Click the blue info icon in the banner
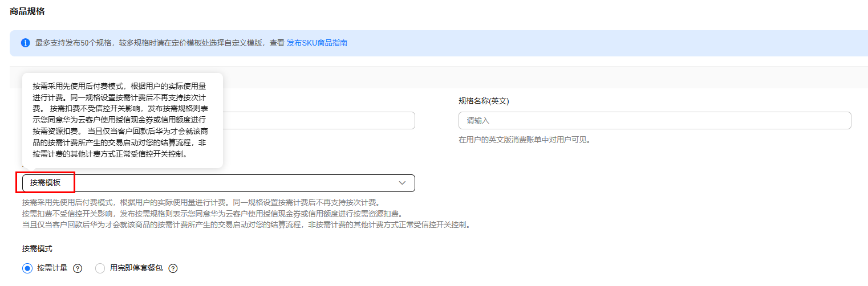The image size is (868, 286). click(25, 43)
